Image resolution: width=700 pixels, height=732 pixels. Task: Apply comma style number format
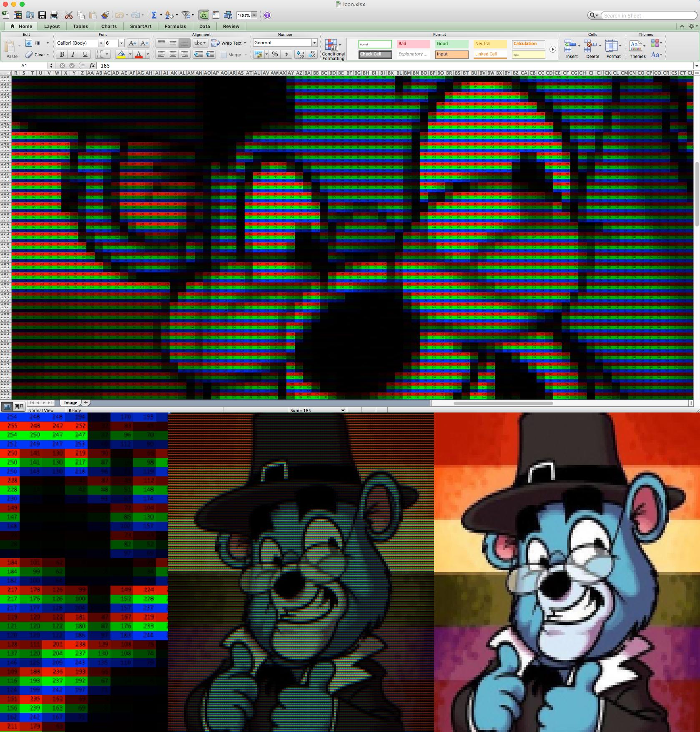286,54
